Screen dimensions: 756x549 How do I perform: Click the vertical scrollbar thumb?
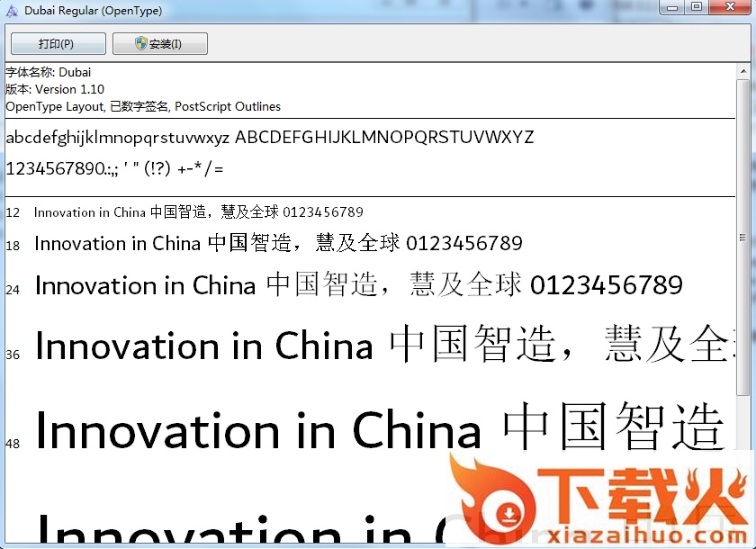coord(743,237)
